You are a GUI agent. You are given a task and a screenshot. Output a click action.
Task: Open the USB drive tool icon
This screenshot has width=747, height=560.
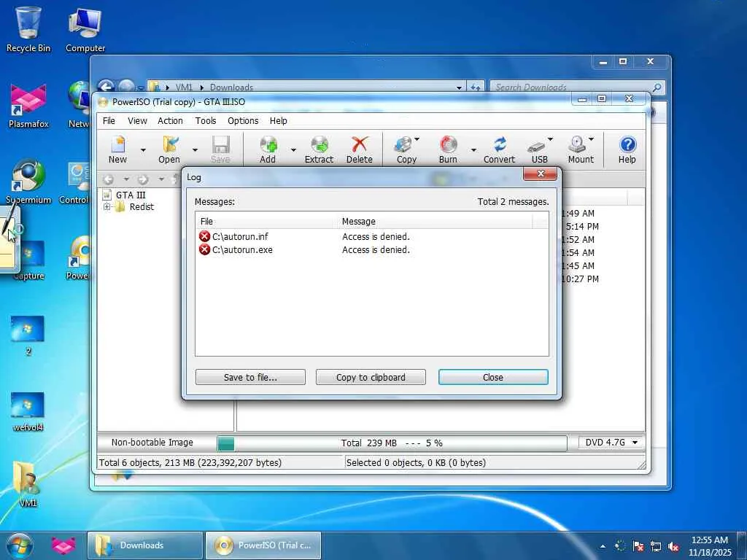coord(538,149)
